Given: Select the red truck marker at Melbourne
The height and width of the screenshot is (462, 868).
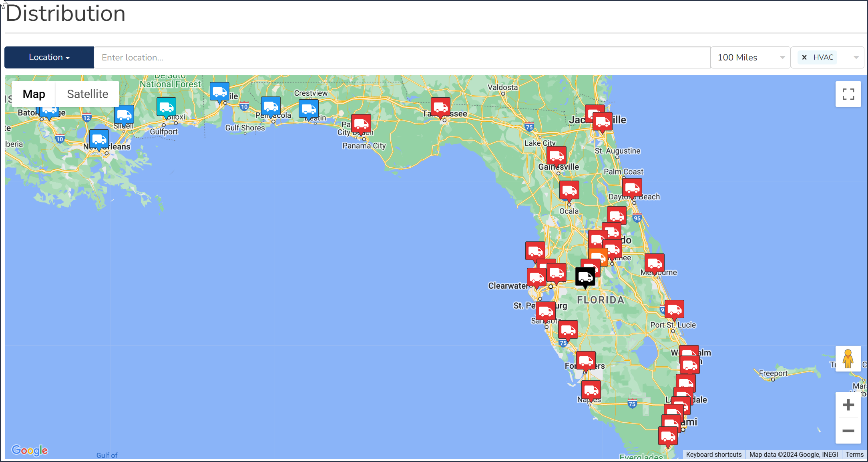Looking at the screenshot, I should pyautogui.click(x=655, y=264).
